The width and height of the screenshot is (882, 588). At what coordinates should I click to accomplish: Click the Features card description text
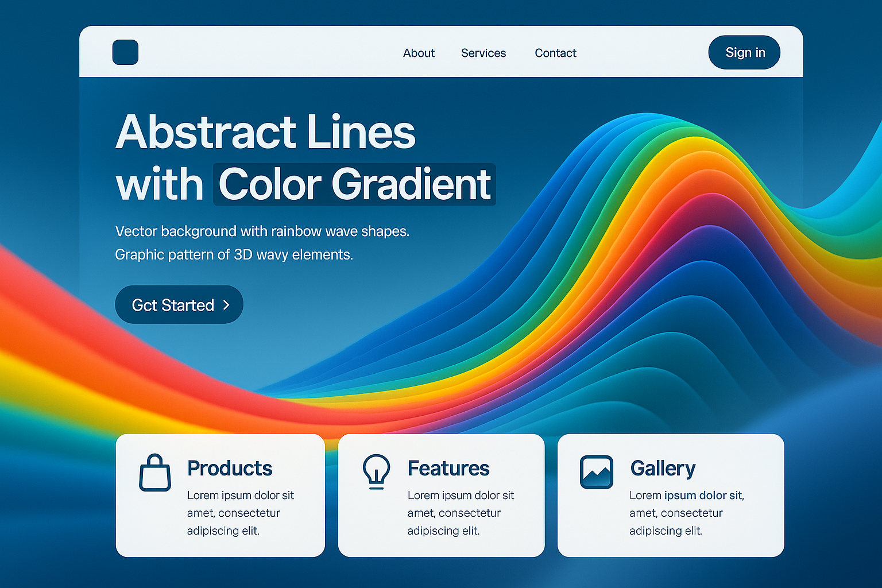click(x=461, y=513)
